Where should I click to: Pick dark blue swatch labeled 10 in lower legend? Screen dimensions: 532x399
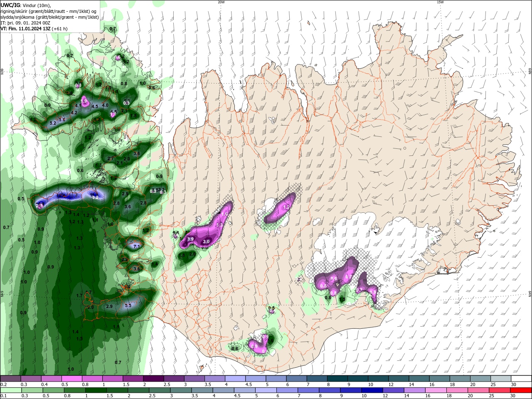click(x=372, y=390)
